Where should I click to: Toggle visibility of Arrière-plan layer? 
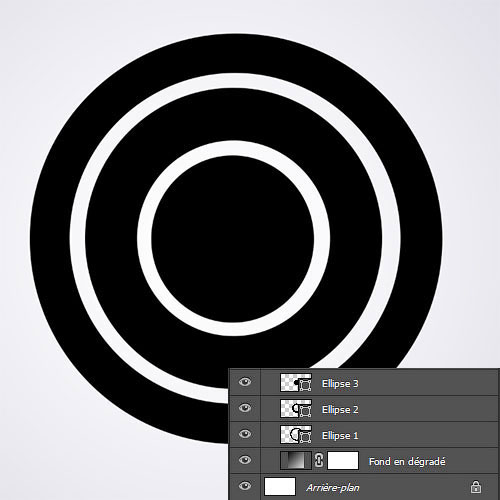pos(245,486)
